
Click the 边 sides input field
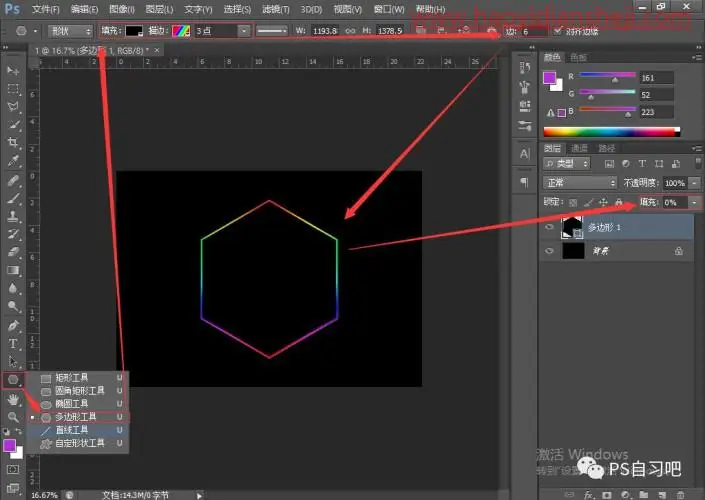534,31
